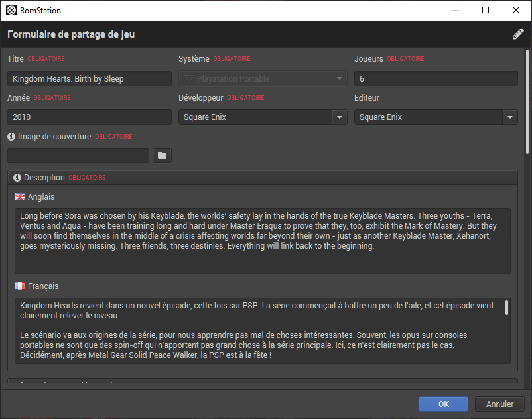Open the Développeur dropdown arrow
The image size is (532, 419).
click(x=340, y=117)
